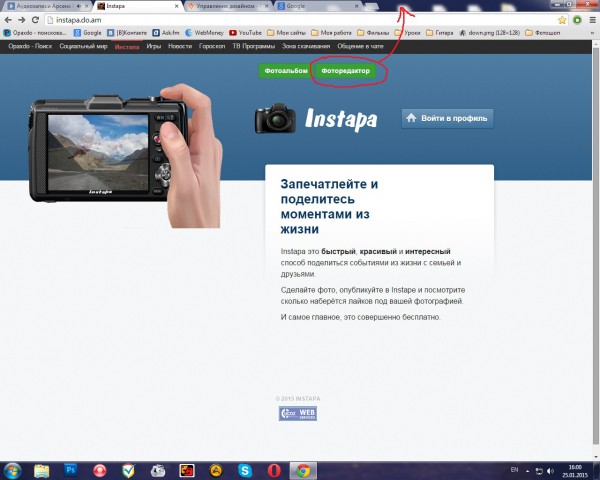Launch Photoshop from the taskbar
The height and width of the screenshot is (480, 600).
point(70,470)
